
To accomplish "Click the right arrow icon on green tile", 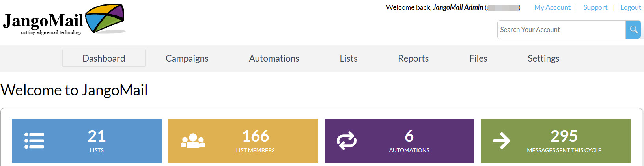I will [502, 141].
